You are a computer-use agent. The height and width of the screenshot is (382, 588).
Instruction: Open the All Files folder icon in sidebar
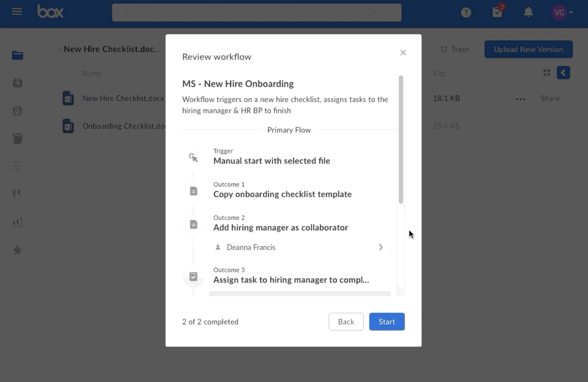(x=17, y=55)
